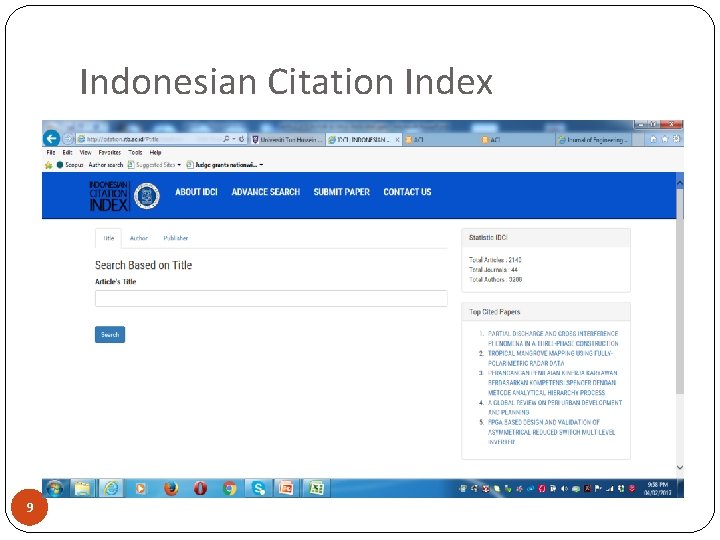Open the Favorites menu
This screenshot has height=540, width=720.
pyautogui.click(x=110, y=152)
